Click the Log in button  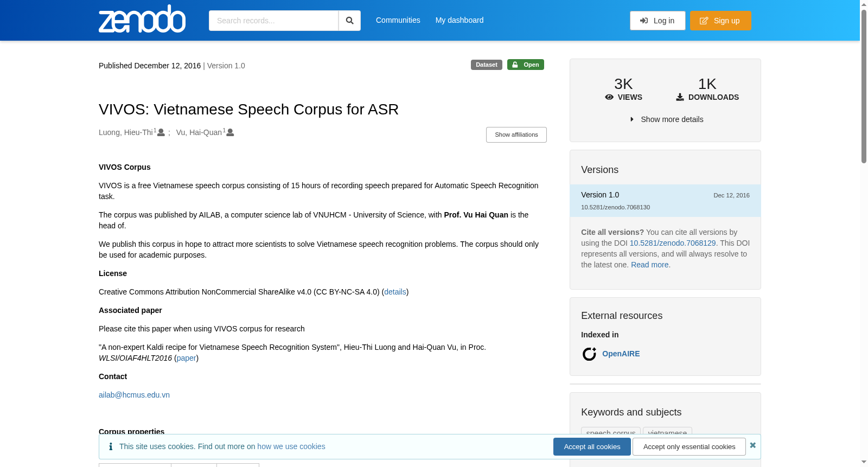[658, 21]
